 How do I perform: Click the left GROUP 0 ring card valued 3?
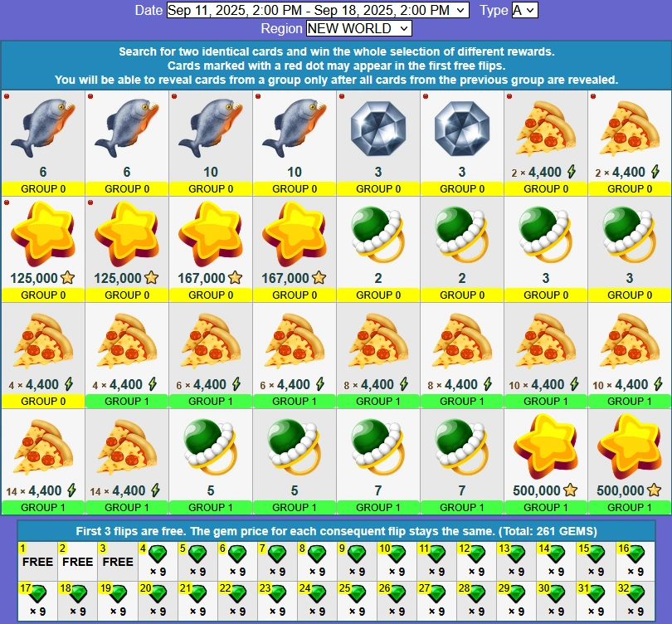pyautogui.click(x=546, y=250)
